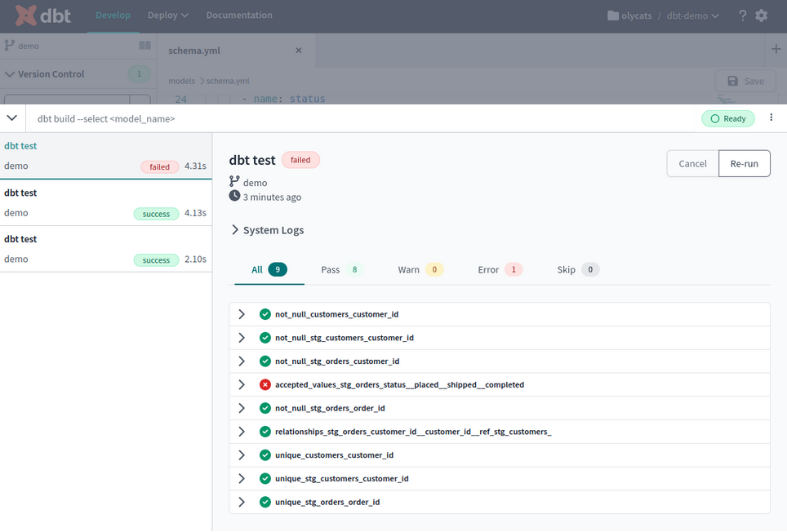Open the three-dot more options menu
This screenshot has height=532, width=787.
[x=771, y=117]
